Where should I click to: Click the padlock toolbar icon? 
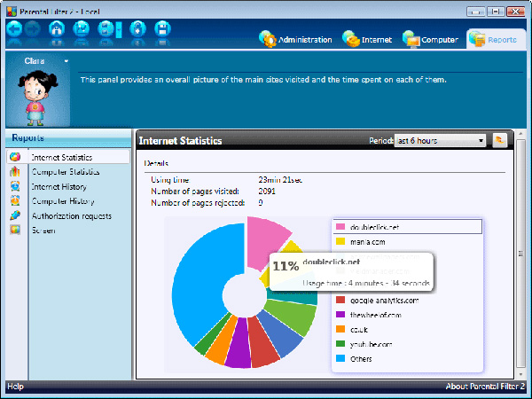pos(137,29)
